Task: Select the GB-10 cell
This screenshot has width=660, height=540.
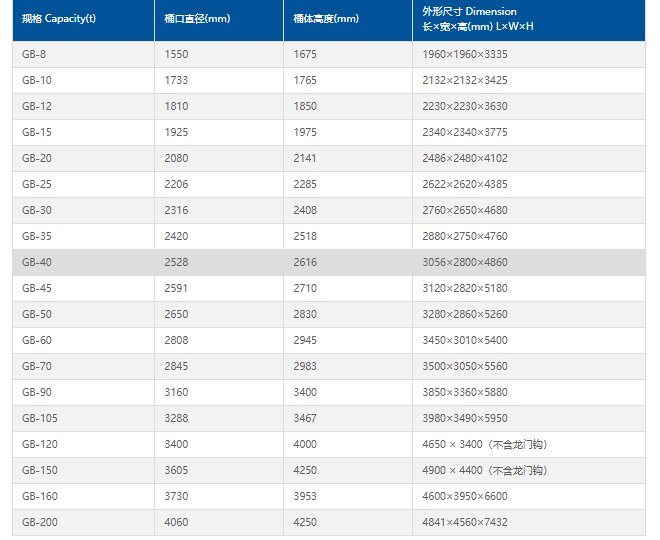Action: 83,80
